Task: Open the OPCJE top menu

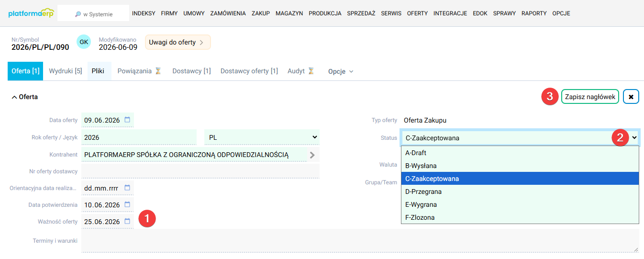Action: click(561, 13)
